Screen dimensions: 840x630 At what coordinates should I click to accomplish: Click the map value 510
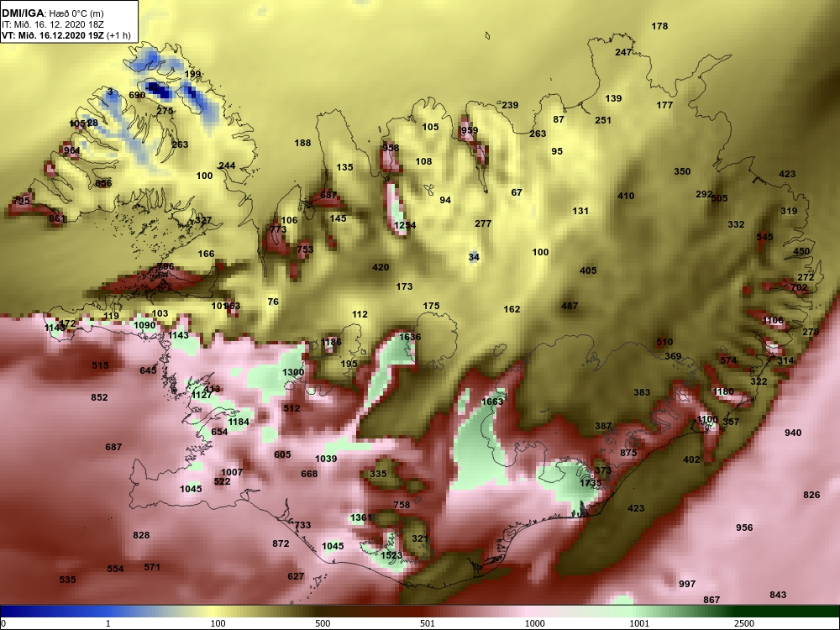point(664,342)
